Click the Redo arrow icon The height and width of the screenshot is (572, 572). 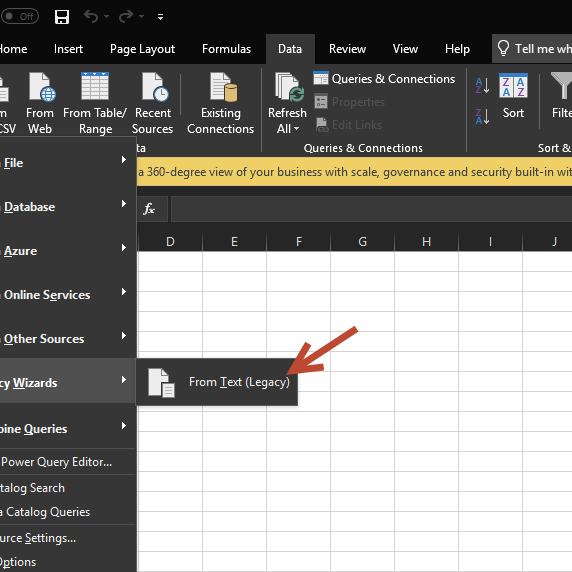(126, 16)
